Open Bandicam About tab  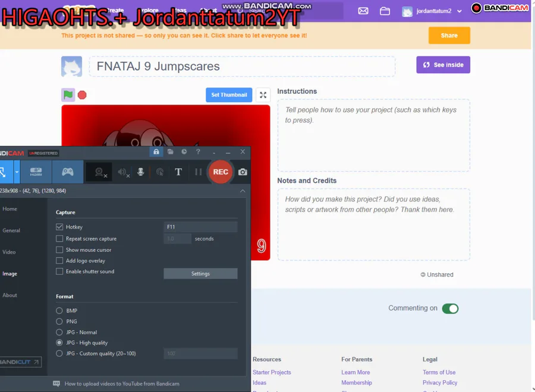pyautogui.click(x=10, y=295)
